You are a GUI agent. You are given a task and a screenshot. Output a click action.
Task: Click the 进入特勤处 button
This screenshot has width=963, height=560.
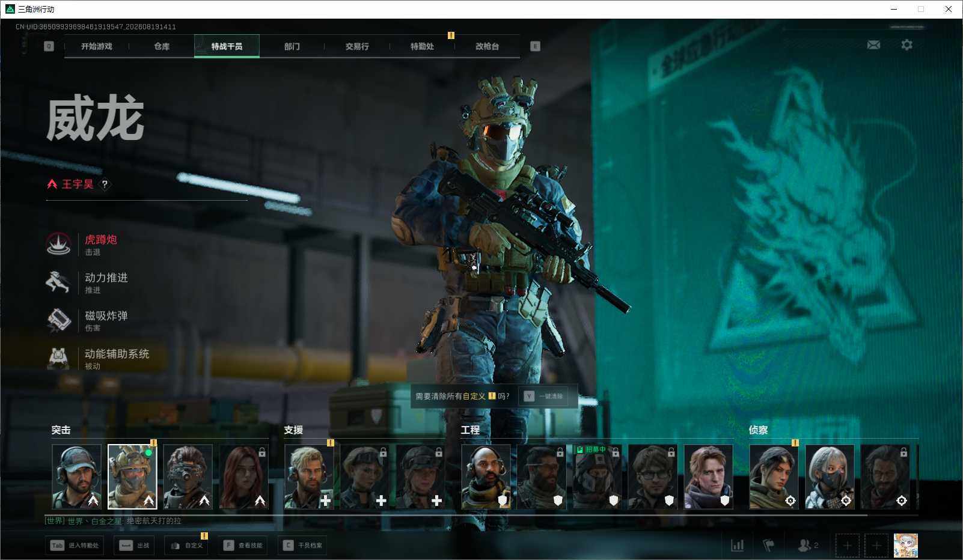[x=75, y=545]
